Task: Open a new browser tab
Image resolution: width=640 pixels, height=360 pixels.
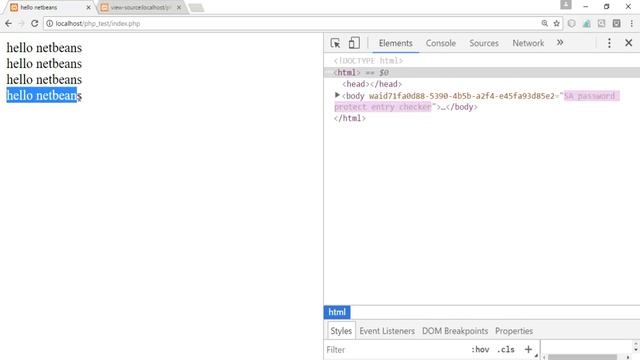Action: pos(196,8)
